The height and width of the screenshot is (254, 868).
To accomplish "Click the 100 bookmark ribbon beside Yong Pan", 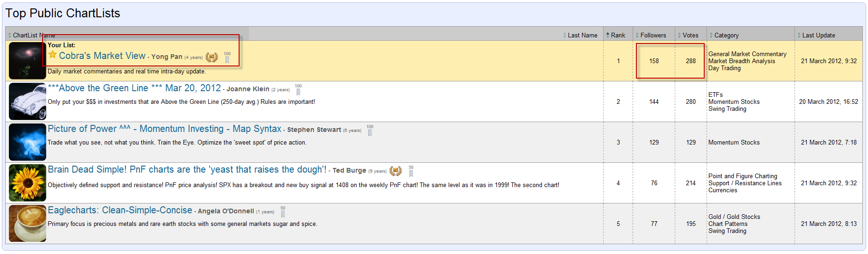I will click(x=227, y=58).
